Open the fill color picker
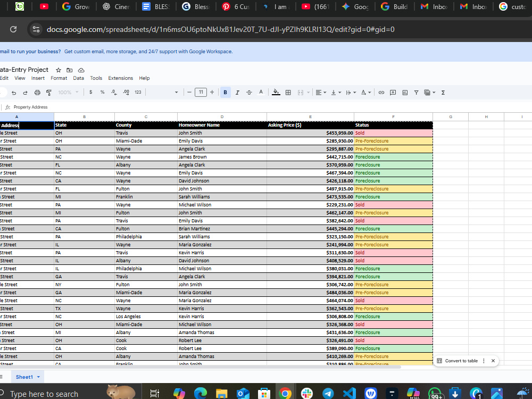Viewport: 532px width, 399px height. 276,92
